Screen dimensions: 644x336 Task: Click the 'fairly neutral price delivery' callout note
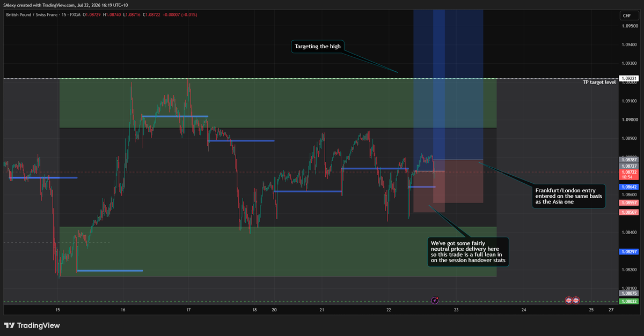coord(469,251)
